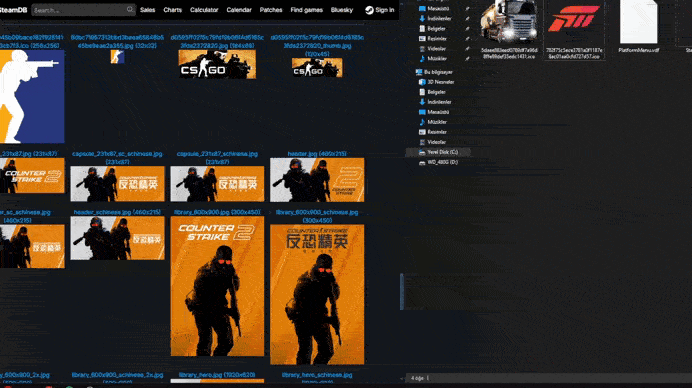
Task: Select Bu bilgisayar in Explorer tree
Action: click(x=434, y=72)
